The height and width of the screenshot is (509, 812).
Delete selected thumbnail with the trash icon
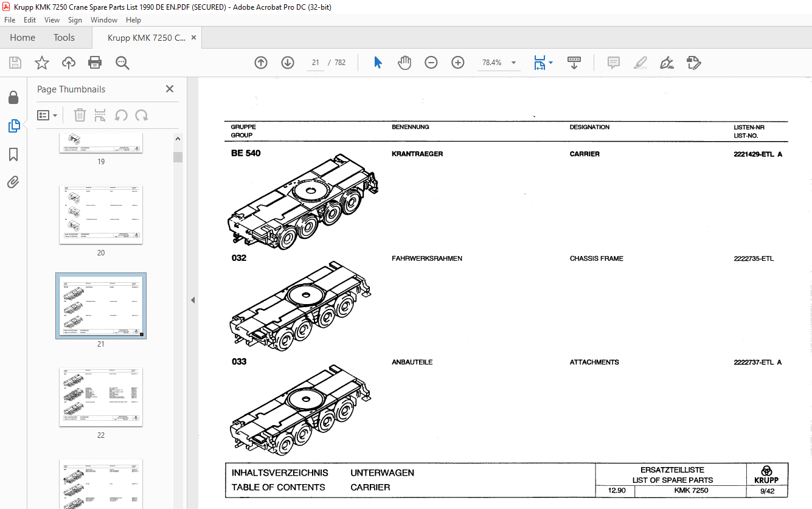(80, 115)
